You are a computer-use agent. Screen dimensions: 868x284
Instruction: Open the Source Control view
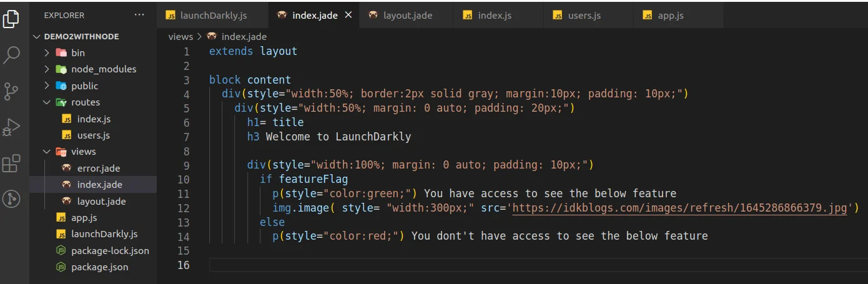click(11, 91)
